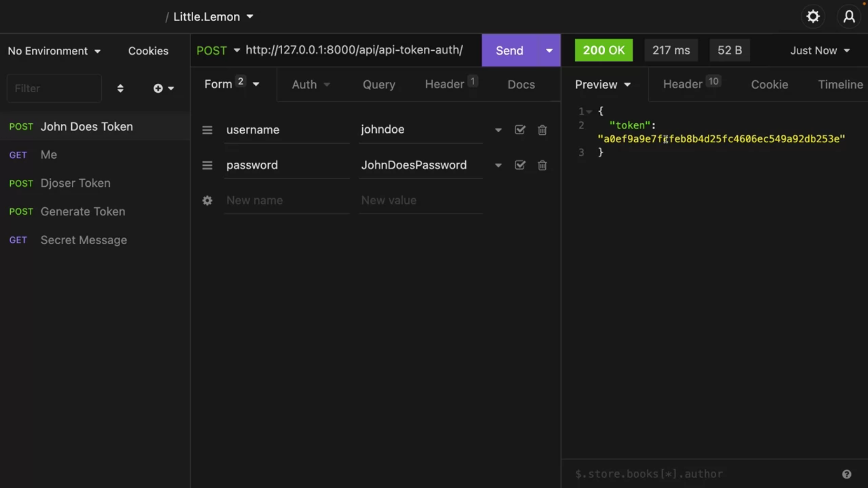This screenshot has width=868, height=488.
Task: Open the Cookies manager
Action: [x=148, y=51]
